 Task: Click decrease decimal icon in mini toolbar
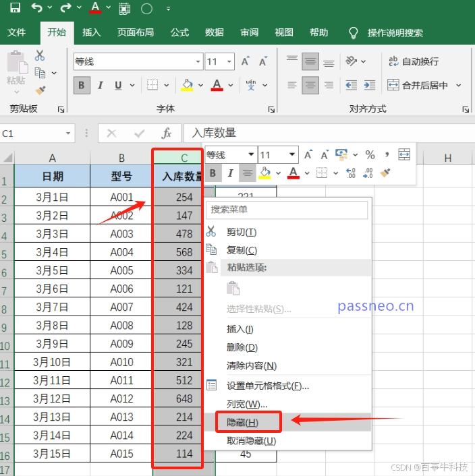pos(368,173)
